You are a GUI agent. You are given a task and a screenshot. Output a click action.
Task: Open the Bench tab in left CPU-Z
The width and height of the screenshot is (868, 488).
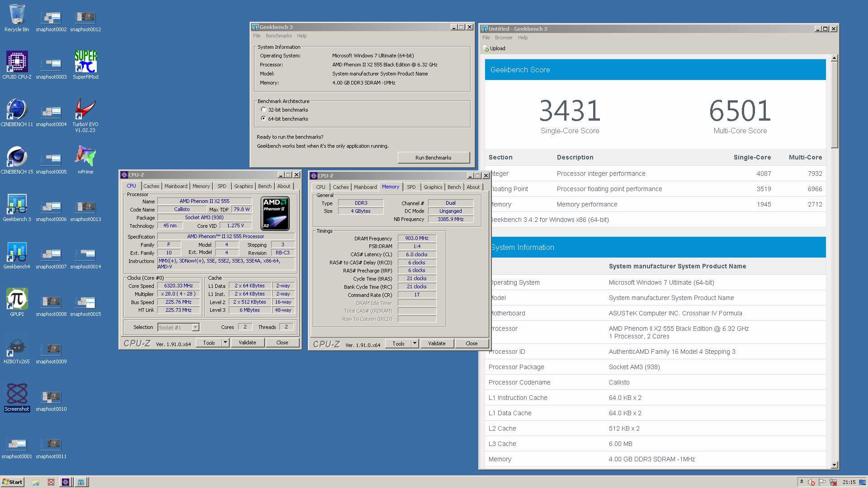265,186
